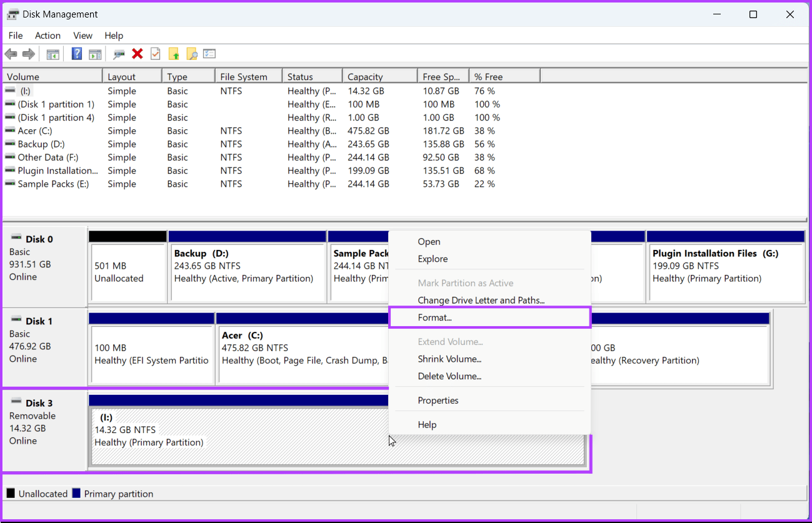
Task: Sort by the Type column header
Action: click(188, 77)
